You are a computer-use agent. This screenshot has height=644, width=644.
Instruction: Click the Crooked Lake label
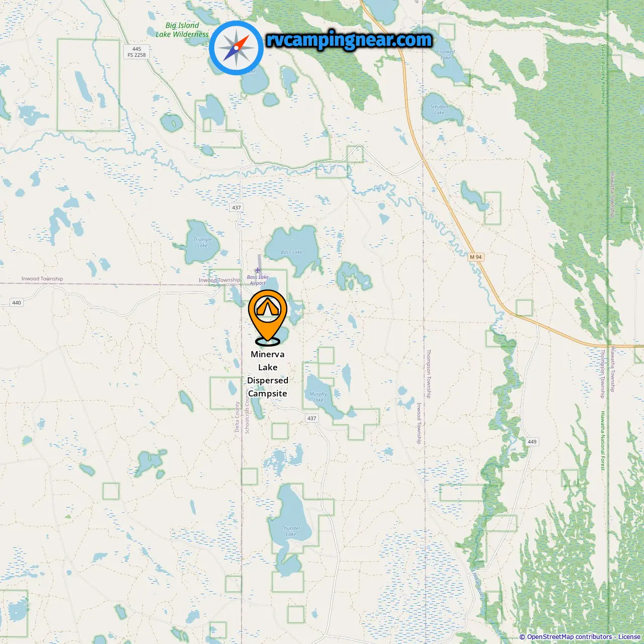pyautogui.click(x=446, y=55)
